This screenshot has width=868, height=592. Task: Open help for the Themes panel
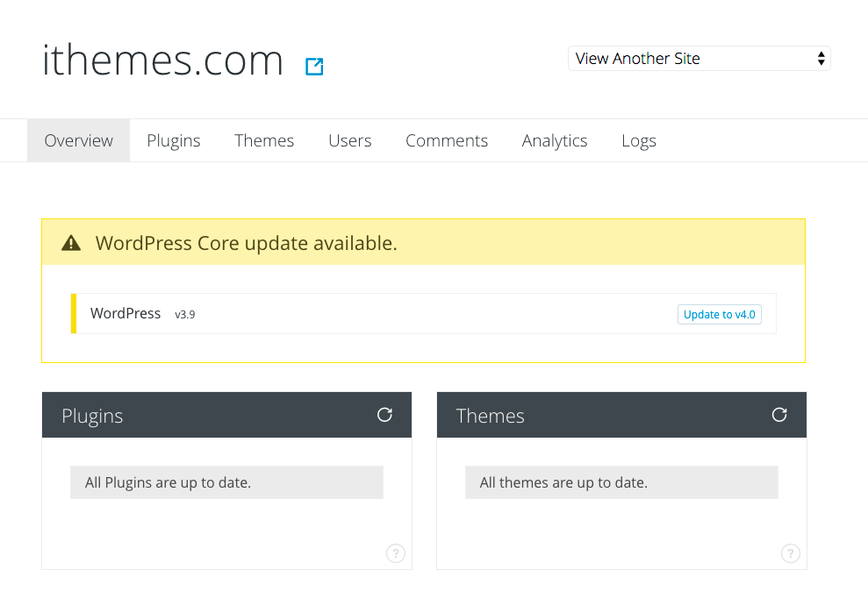[791, 553]
